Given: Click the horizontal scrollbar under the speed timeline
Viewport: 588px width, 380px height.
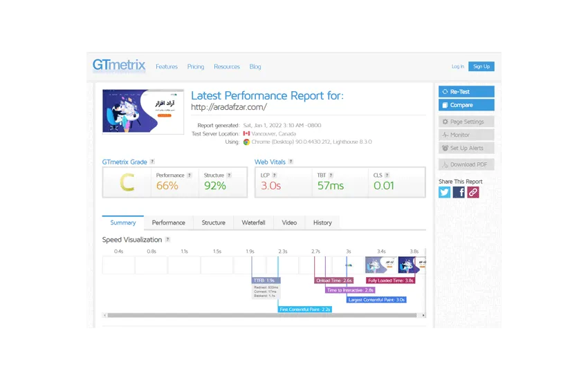Looking at the screenshot, I should point(263,315).
